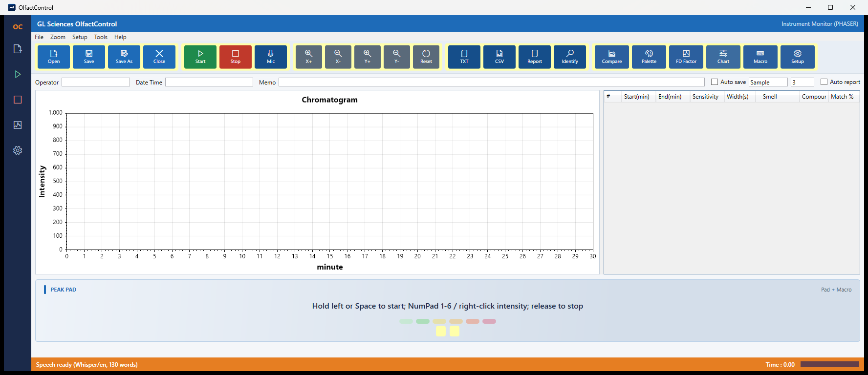
Task: Zoom in horizontally with X+
Action: point(309,57)
